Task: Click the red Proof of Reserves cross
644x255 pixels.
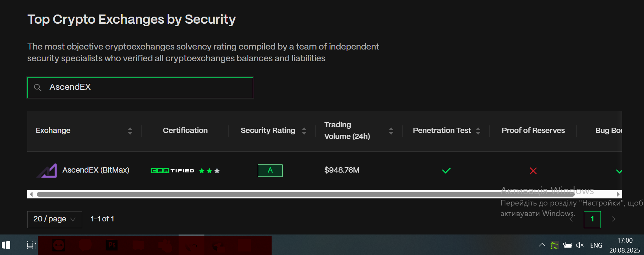Action: coord(533,171)
